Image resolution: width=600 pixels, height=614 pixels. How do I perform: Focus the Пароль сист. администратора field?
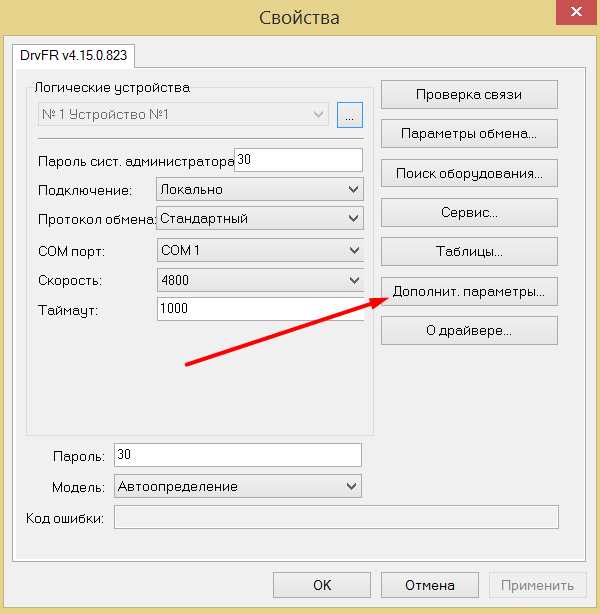pyautogui.click(x=298, y=160)
